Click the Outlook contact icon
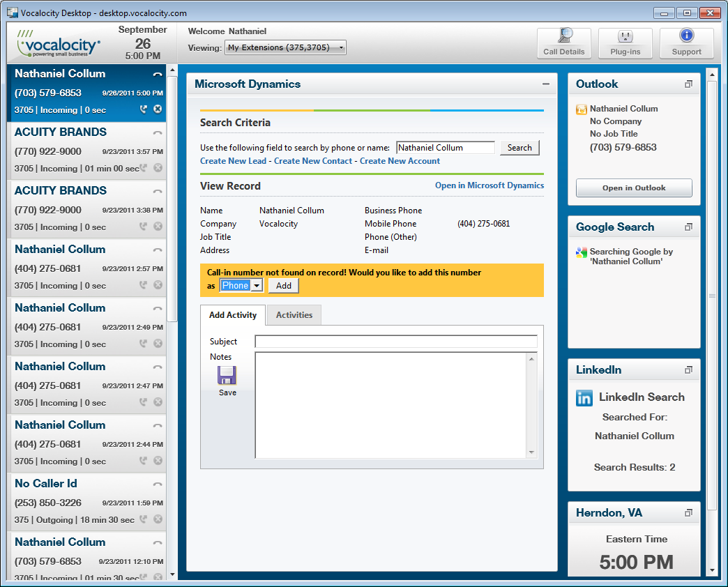728x587 pixels. [x=582, y=109]
